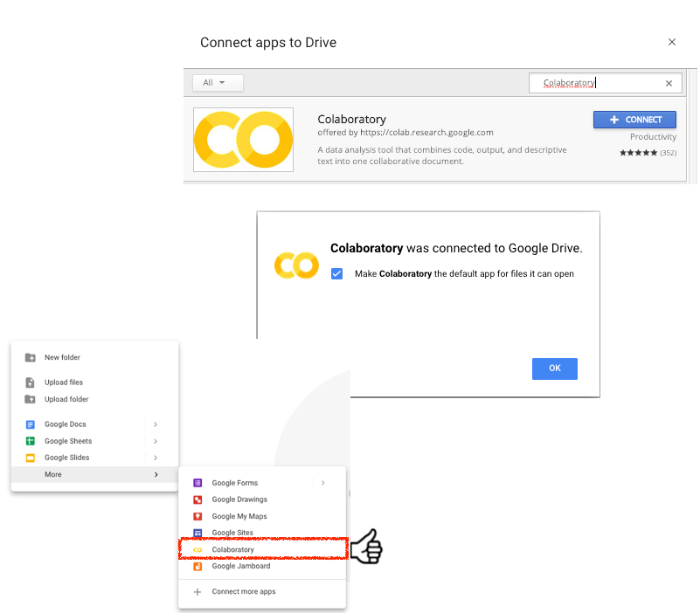Expand the Google Forms submenu arrow
Screen dimensions: 700x613
pos(322,483)
